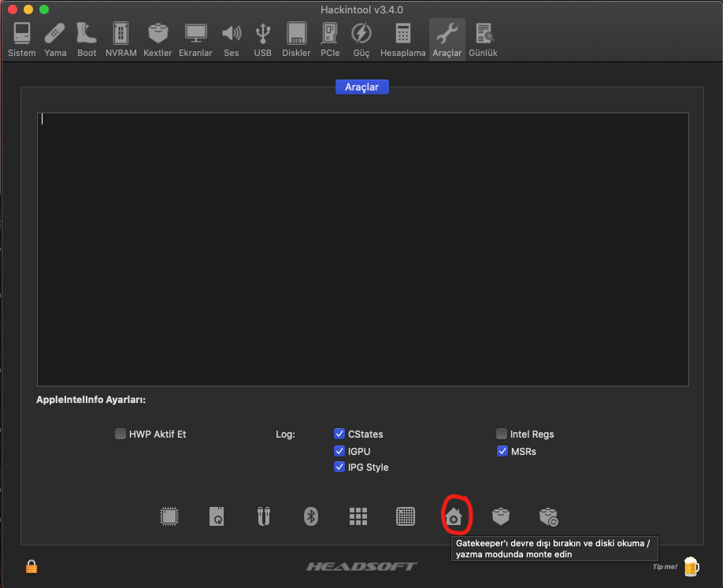Open the Kextler tab in toolbar

click(x=158, y=39)
